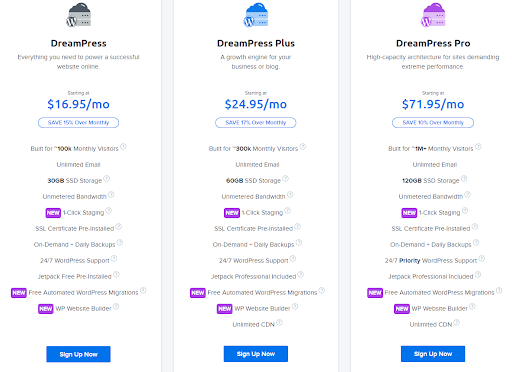Image resolution: width=512 pixels, height=372 pixels.
Task: Open SSL Certificate help icon in DreamPress Pro plan
Action: click(x=475, y=227)
